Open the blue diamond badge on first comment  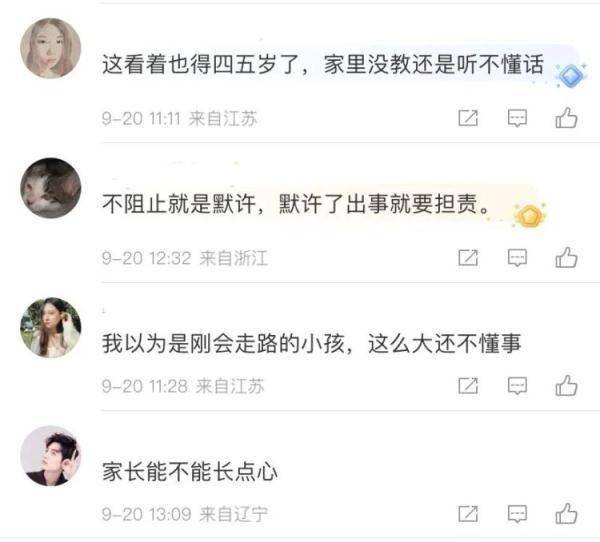[x=571, y=76]
